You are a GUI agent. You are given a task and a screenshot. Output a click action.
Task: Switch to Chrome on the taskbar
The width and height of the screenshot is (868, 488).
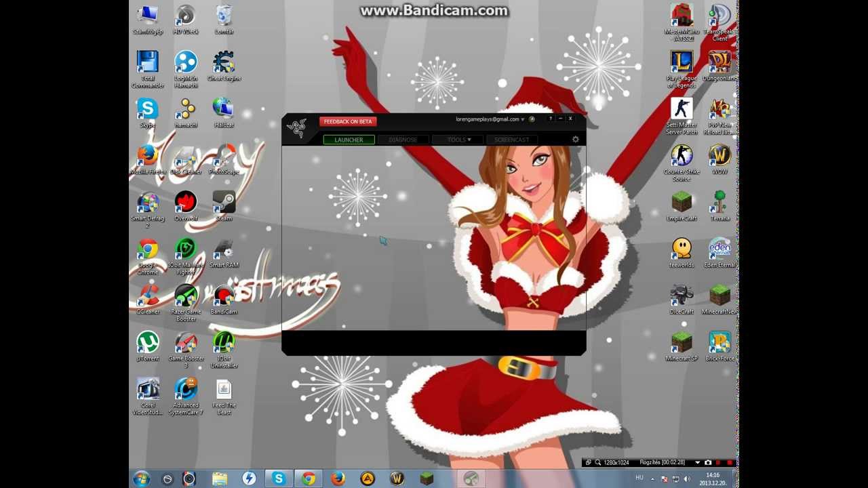tap(309, 479)
